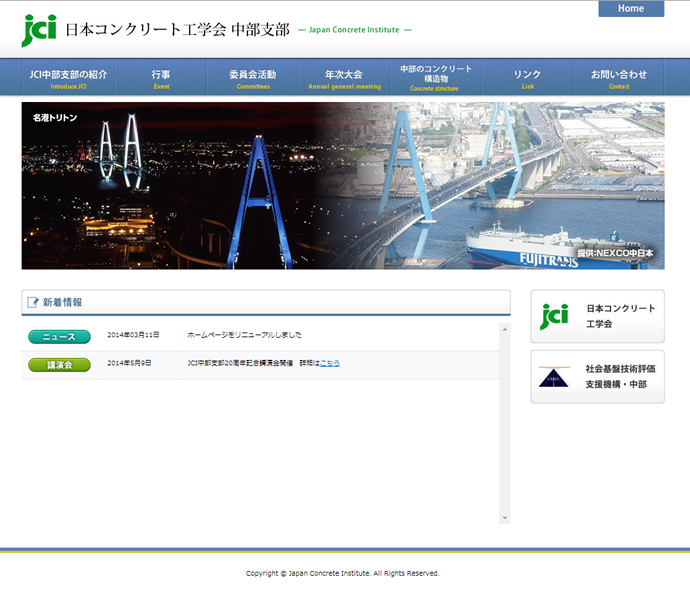Follow the こちら link in the lecture news

click(328, 363)
